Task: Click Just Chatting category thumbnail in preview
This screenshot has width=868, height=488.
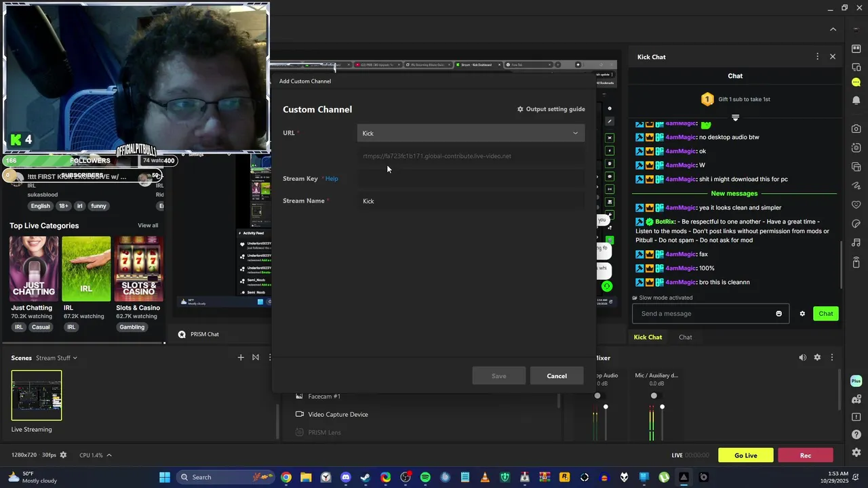Action: (x=34, y=269)
